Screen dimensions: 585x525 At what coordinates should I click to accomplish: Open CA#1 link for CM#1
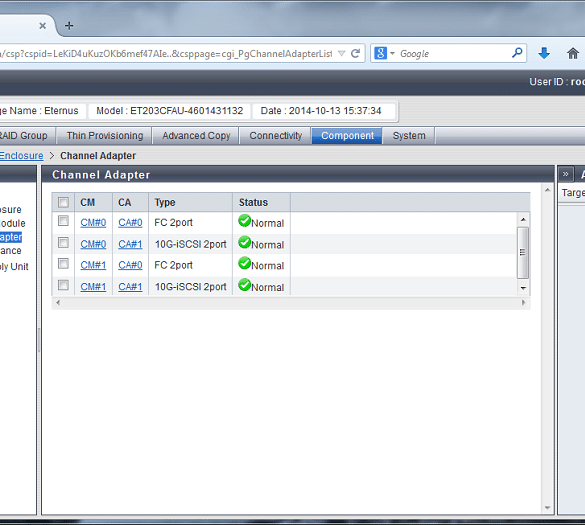click(130, 287)
